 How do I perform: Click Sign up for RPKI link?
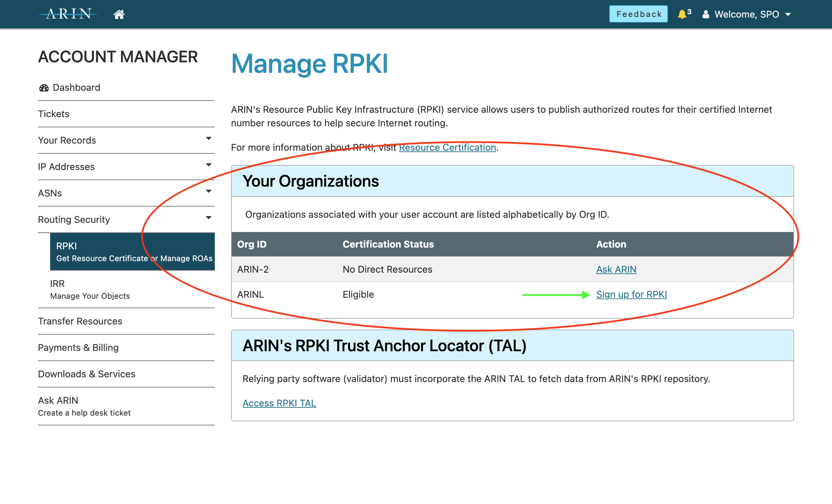(x=631, y=294)
